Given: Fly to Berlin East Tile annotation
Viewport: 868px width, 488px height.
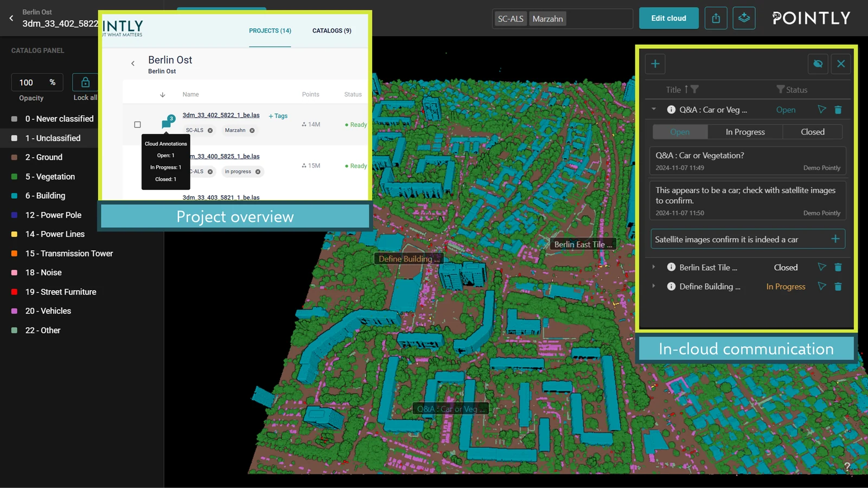Looking at the screenshot, I should point(822,267).
